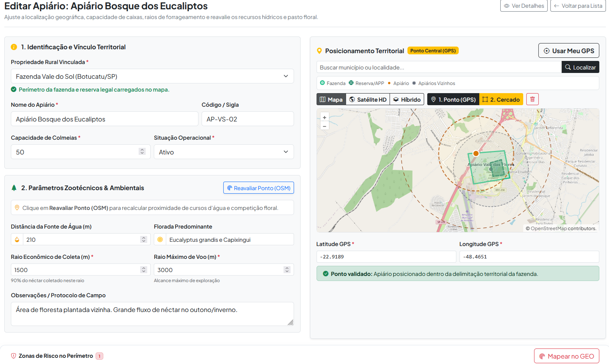Viewport: 609px width, 364px height.
Task: Click the flower icon beside Florada field
Action: (x=160, y=240)
